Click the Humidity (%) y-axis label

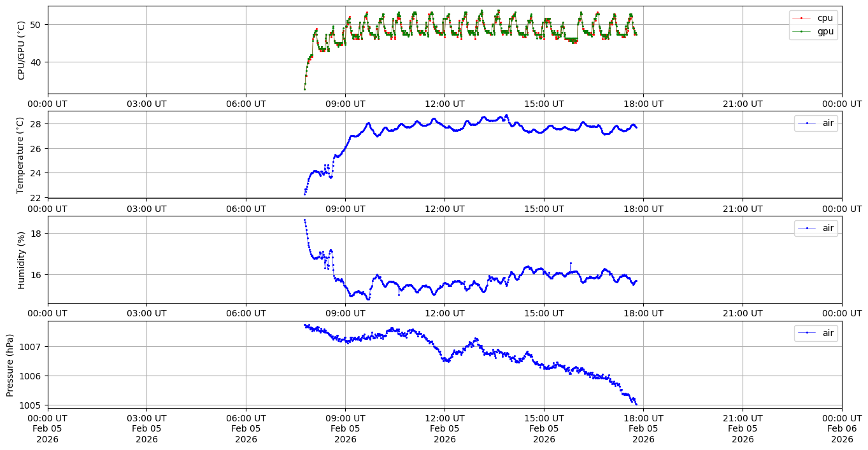point(21,260)
